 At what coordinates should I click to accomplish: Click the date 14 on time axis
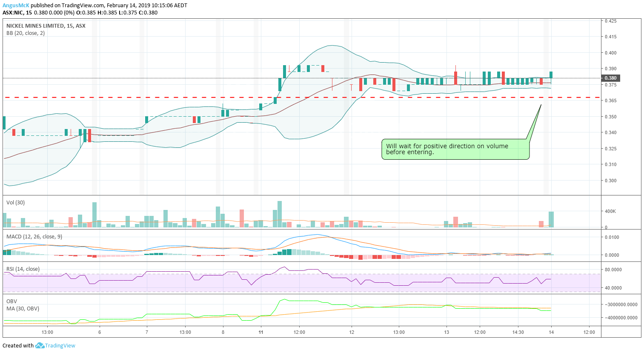(551, 332)
